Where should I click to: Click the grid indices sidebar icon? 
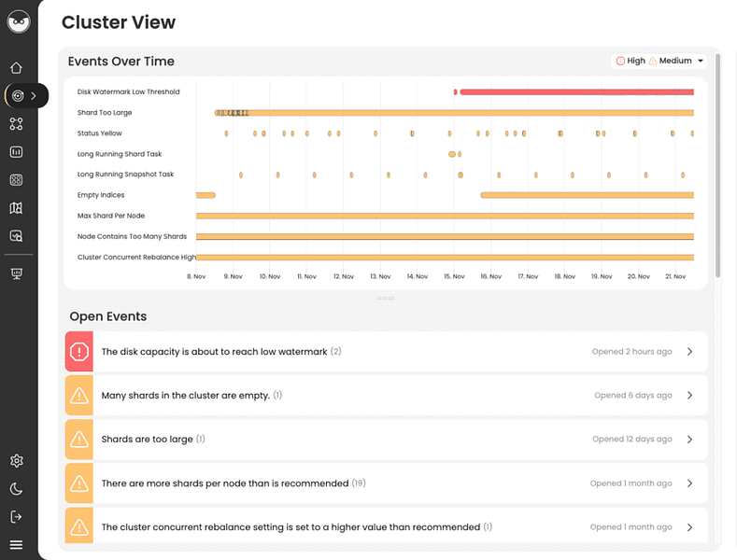(17, 180)
